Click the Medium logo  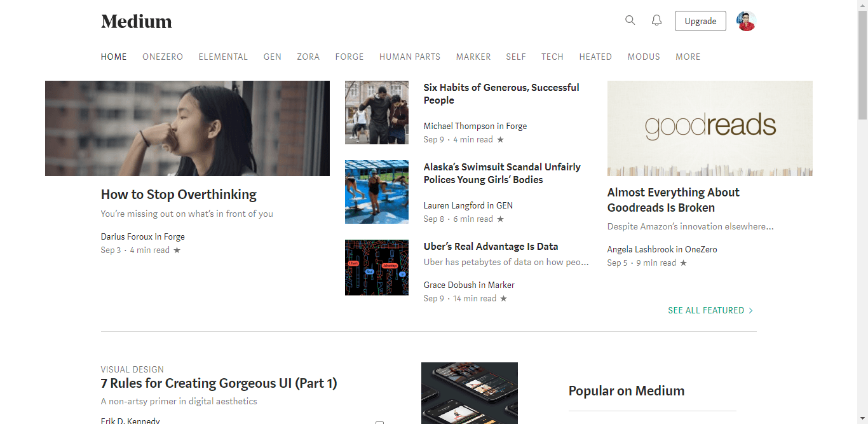137,21
